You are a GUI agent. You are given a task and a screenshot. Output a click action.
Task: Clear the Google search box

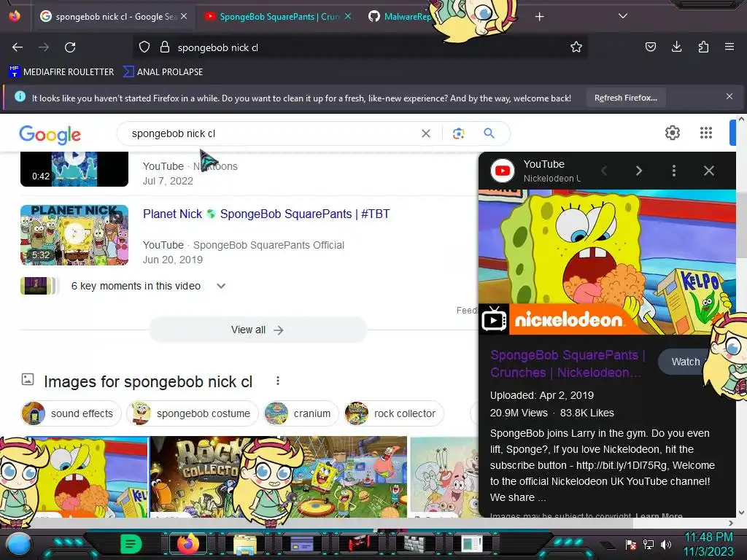click(x=426, y=134)
